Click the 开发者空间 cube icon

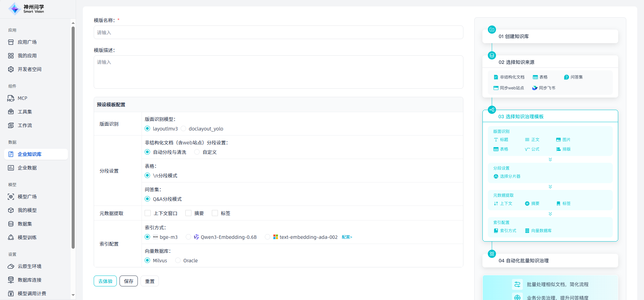[11, 69]
